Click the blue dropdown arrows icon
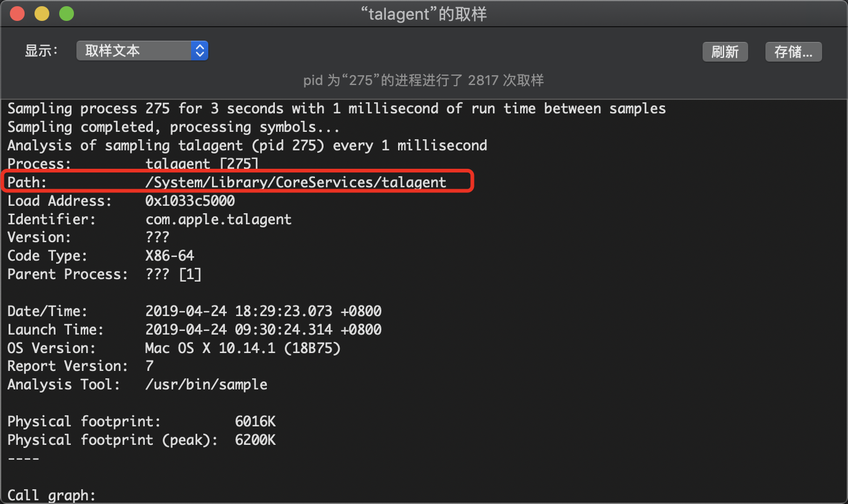The height and width of the screenshot is (504, 848). pos(200,51)
